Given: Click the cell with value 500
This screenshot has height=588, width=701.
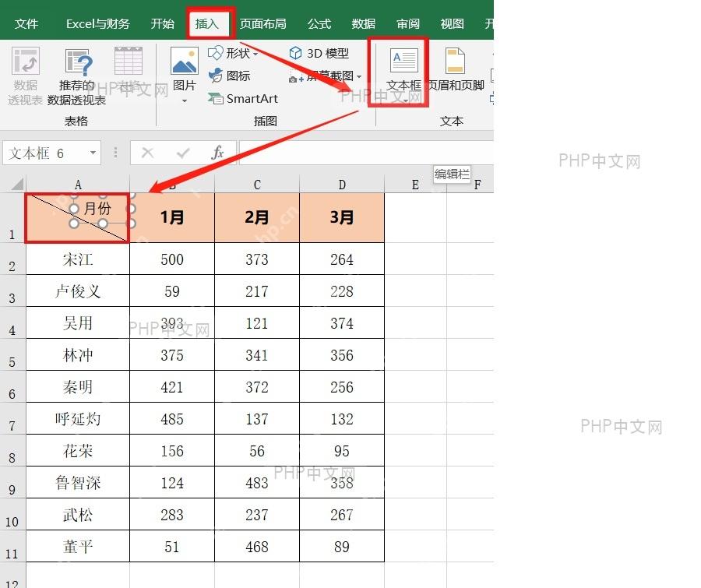Looking at the screenshot, I should point(172,259).
